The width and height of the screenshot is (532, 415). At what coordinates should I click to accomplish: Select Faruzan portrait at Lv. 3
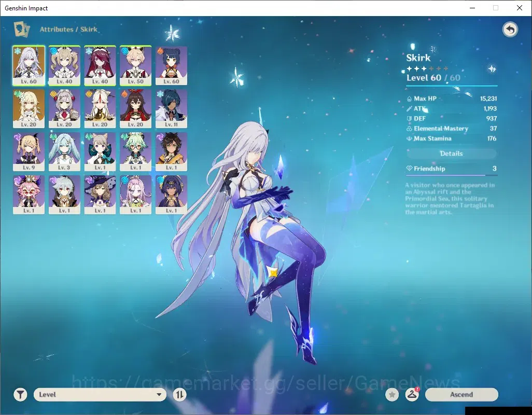[64, 151]
